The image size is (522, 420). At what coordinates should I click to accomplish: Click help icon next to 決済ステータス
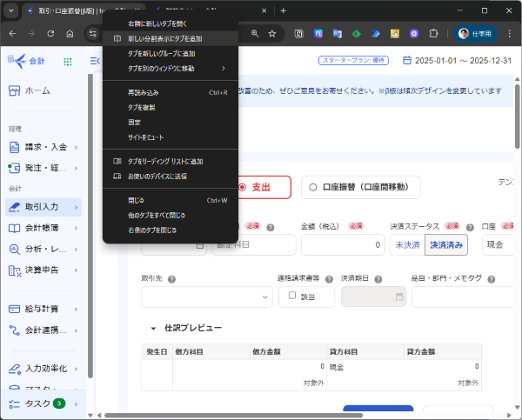pos(470,226)
